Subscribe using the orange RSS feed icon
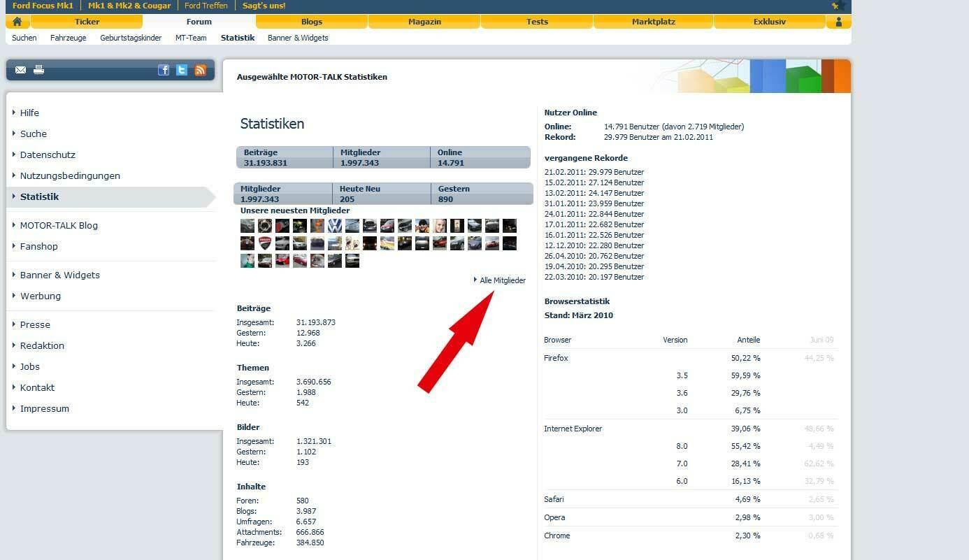Screen dimensions: 969x560 point(201,70)
